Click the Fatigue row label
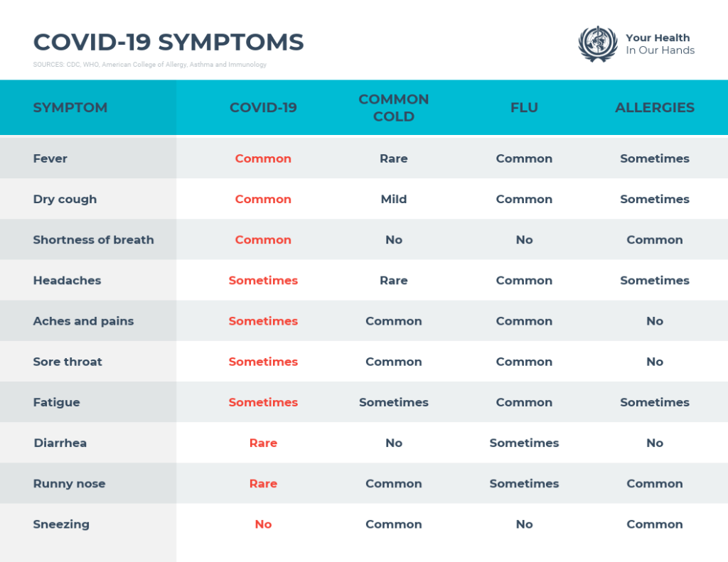The width and height of the screenshot is (728, 562). (57, 402)
